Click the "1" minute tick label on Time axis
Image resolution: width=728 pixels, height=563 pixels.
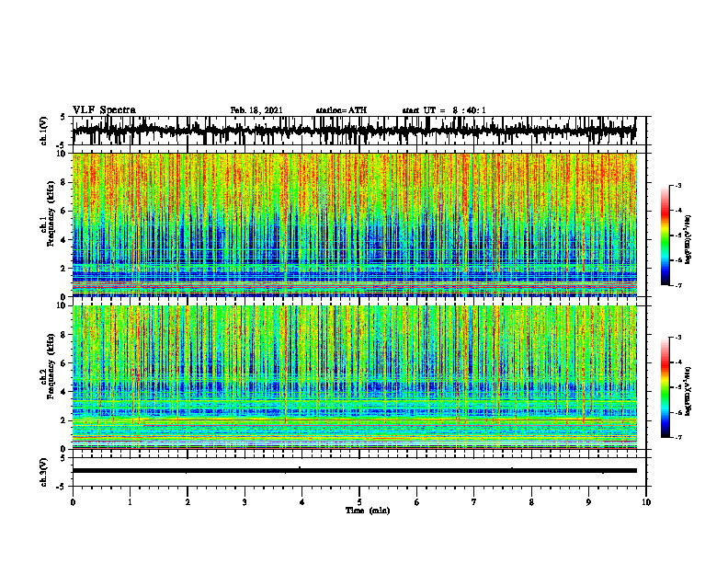click(x=130, y=502)
